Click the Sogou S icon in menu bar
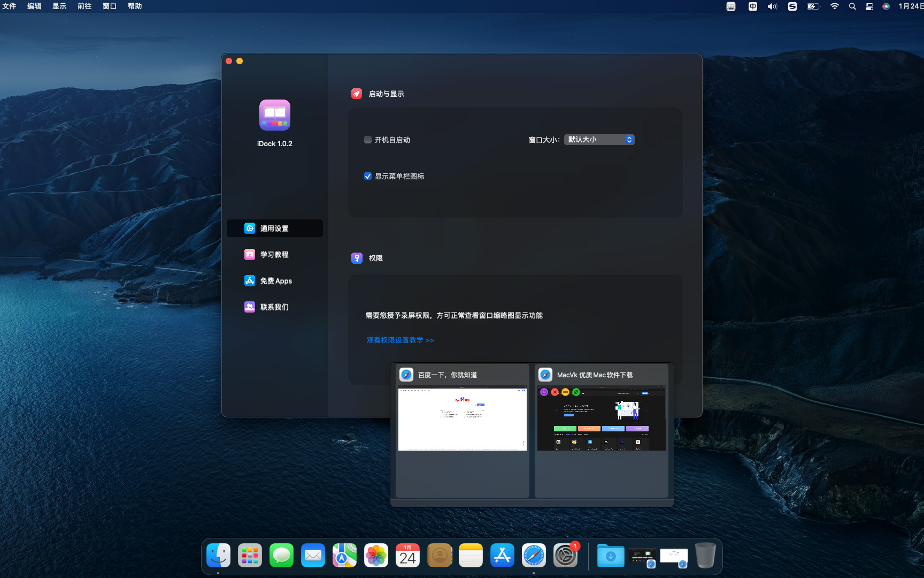This screenshot has height=578, width=924. point(792,6)
